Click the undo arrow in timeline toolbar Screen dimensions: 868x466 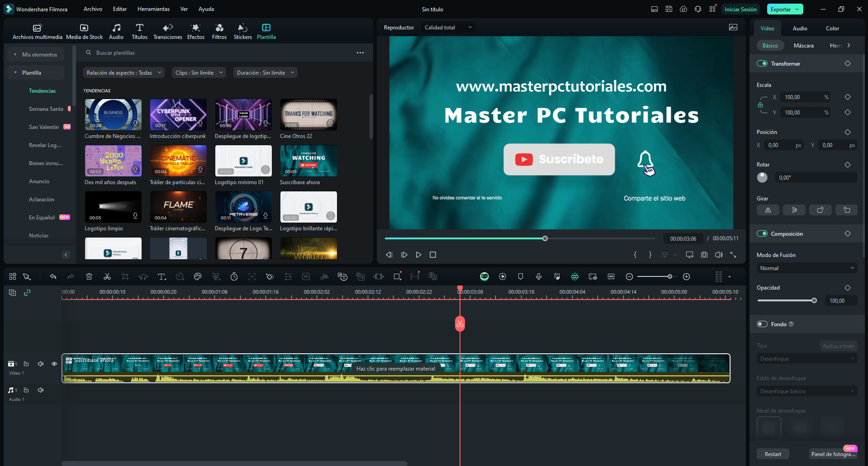[x=53, y=276]
